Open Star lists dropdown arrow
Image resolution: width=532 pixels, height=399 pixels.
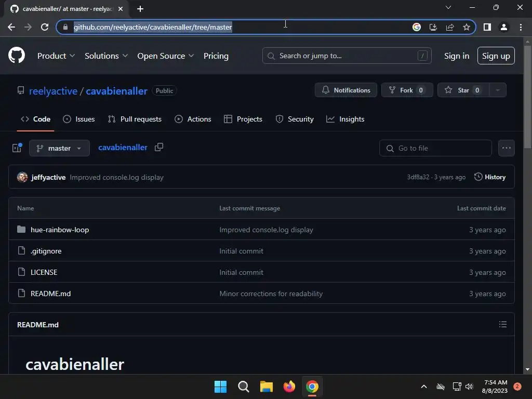point(498,90)
